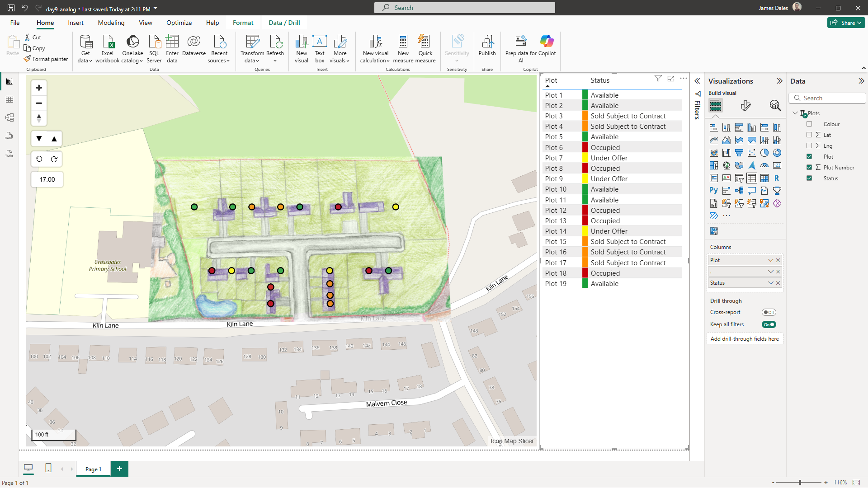This screenshot has width=868, height=488.
Task: Rotate map counterclockwise button
Action: [x=39, y=159]
